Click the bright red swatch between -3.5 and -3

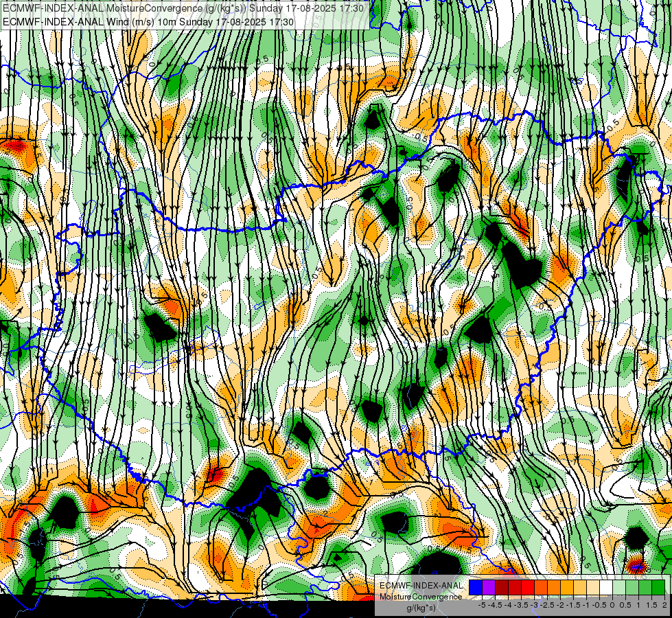pyautogui.click(x=528, y=588)
